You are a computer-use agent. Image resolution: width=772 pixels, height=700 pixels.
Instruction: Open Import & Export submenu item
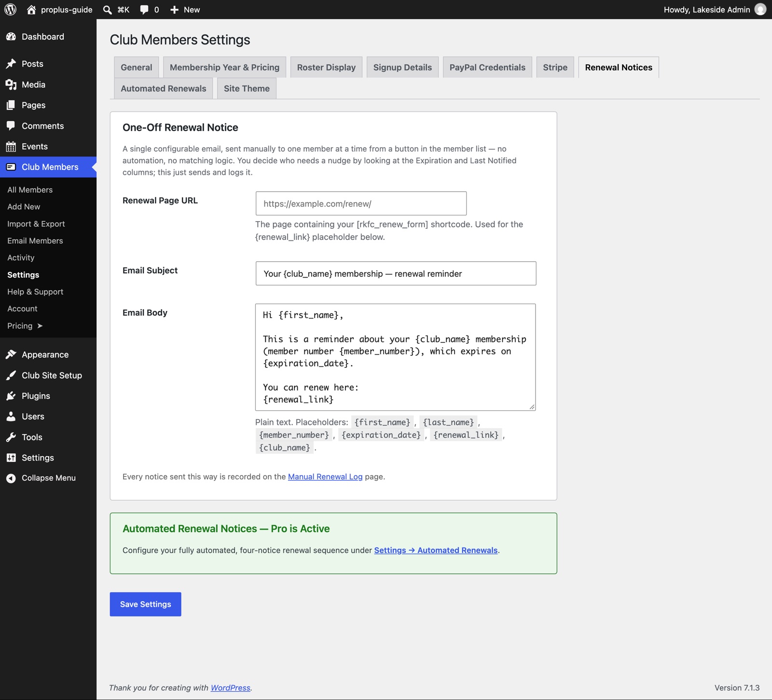pyautogui.click(x=36, y=224)
